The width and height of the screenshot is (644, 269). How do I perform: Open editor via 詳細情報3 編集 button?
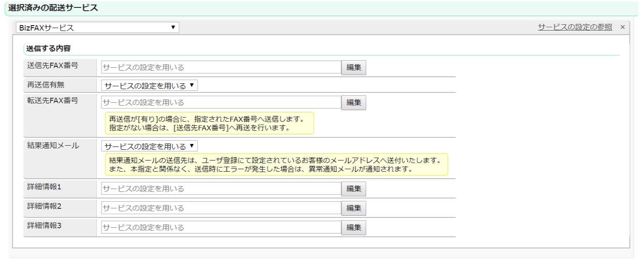(354, 227)
